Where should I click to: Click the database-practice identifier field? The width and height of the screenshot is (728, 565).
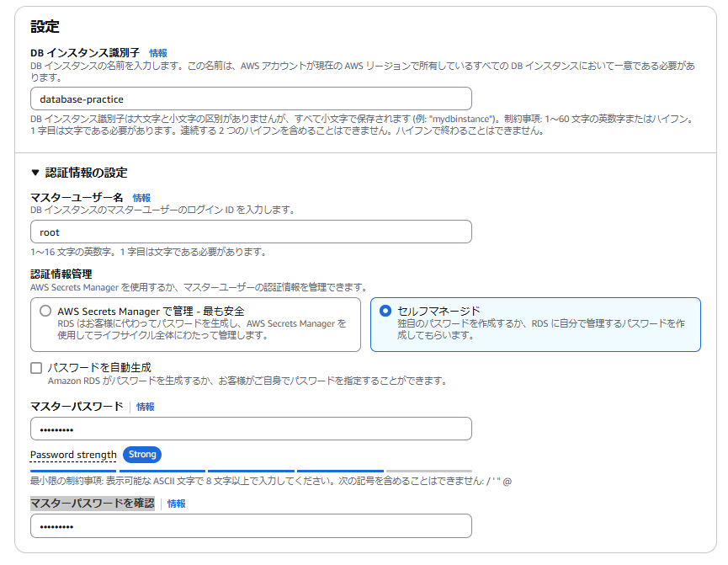click(x=250, y=98)
